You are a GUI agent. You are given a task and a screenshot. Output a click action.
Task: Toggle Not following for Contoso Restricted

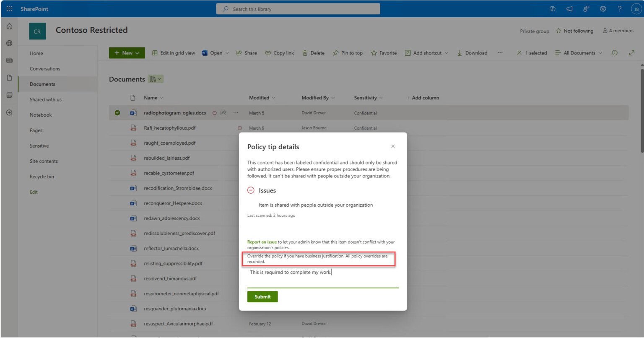pyautogui.click(x=575, y=31)
